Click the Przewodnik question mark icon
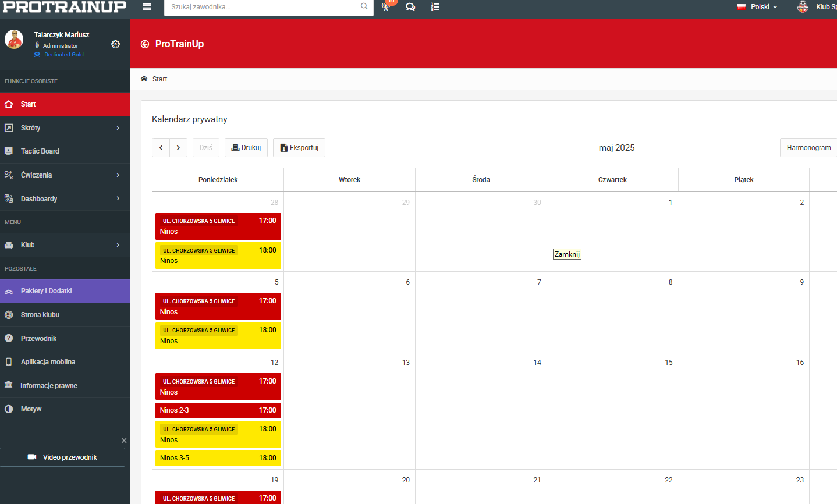 9,338
